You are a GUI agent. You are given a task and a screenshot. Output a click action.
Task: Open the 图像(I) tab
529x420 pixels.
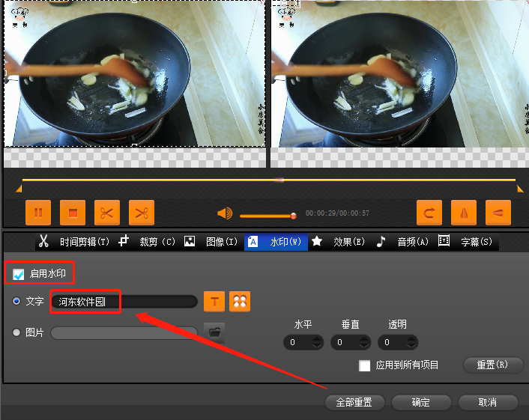[x=211, y=241]
